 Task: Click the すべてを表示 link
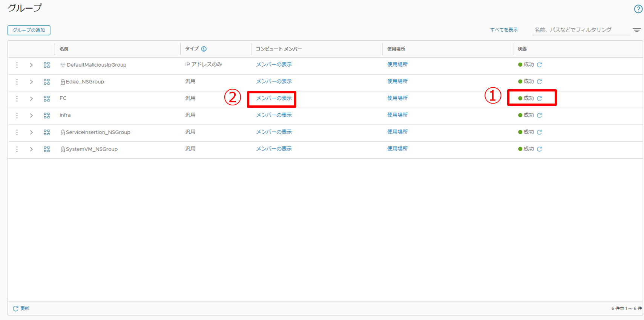pyautogui.click(x=504, y=30)
